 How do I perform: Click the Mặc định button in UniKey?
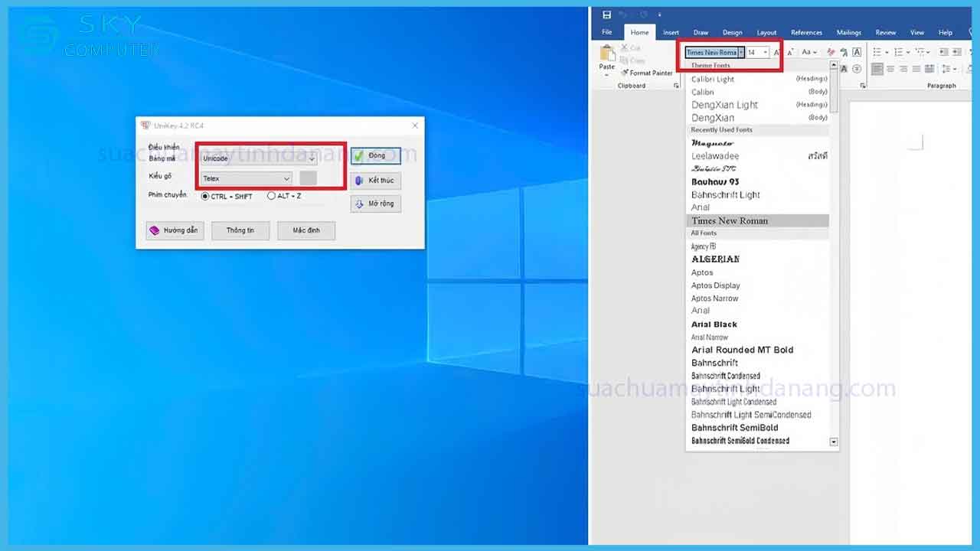pyautogui.click(x=306, y=230)
